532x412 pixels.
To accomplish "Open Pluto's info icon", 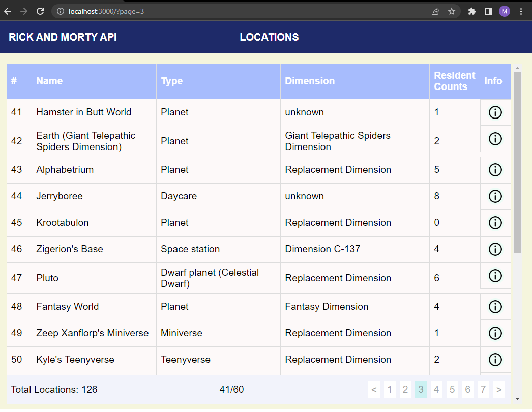I will tap(495, 276).
